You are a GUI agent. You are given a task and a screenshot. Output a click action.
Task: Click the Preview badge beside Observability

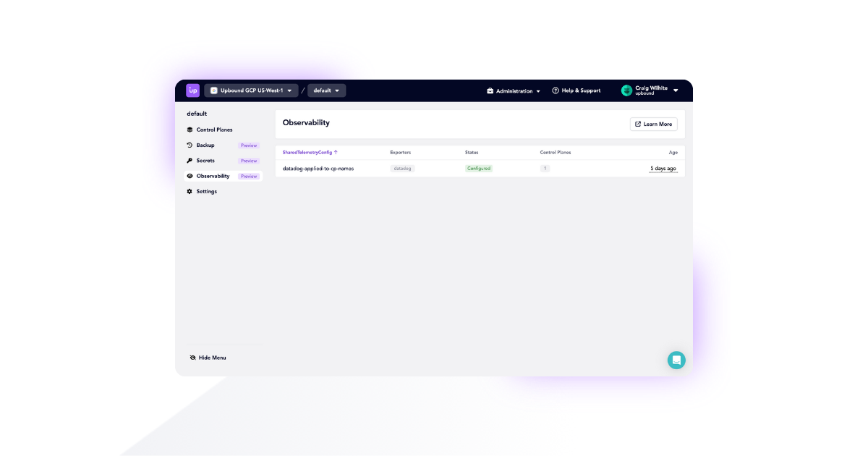[249, 176]
